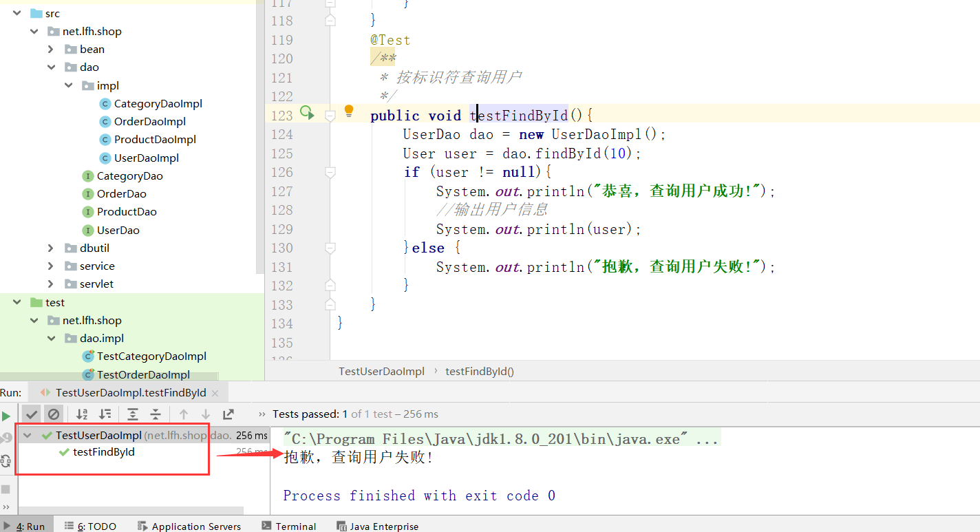Click Toggle auto-test icon
Viewport: 980px width, 532px height.
6,461
